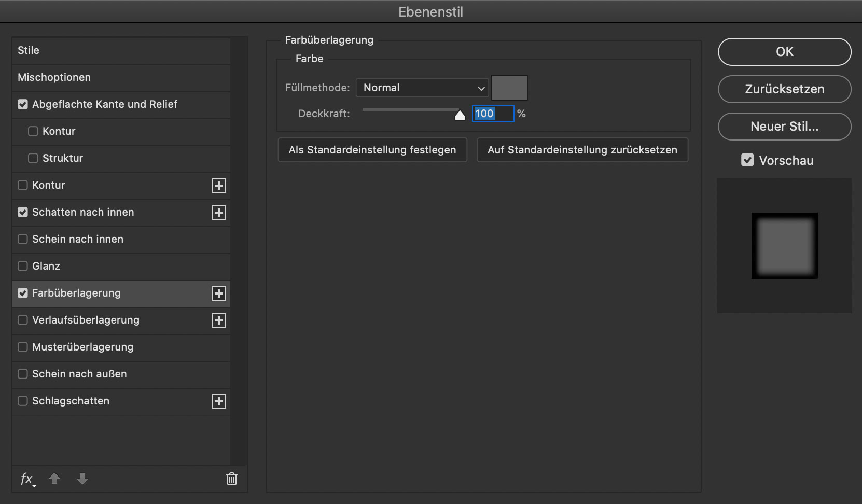Click the Deckkraft slider handle
862x504 pixels.
point(460,115)
